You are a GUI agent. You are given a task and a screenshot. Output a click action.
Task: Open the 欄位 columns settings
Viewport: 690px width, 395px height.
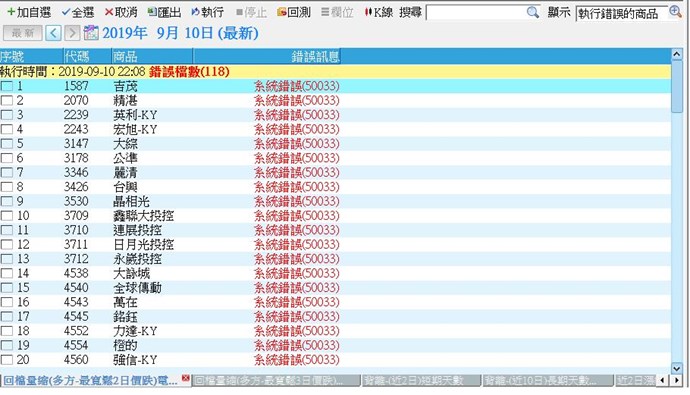pyautogui.click(x=337, y=12)
